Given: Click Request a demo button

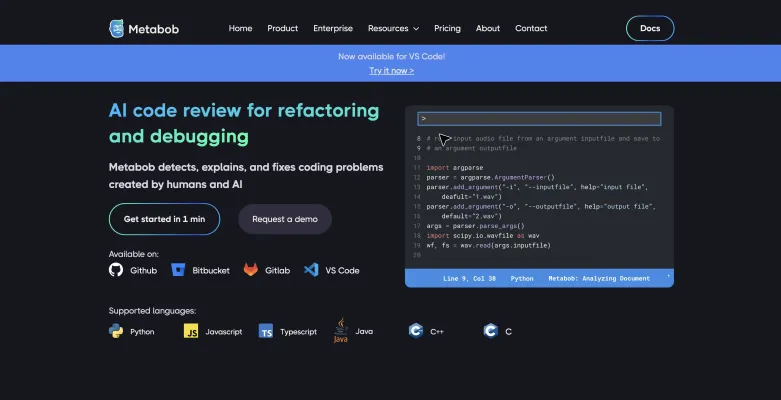Looking at the screenshot, I should point(285,218).
